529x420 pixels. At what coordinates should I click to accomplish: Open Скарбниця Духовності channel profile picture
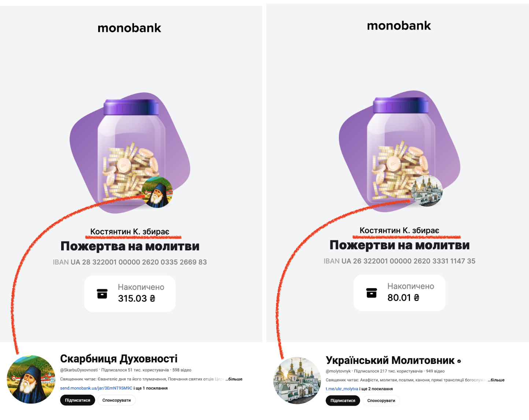(x=31, y=379)
